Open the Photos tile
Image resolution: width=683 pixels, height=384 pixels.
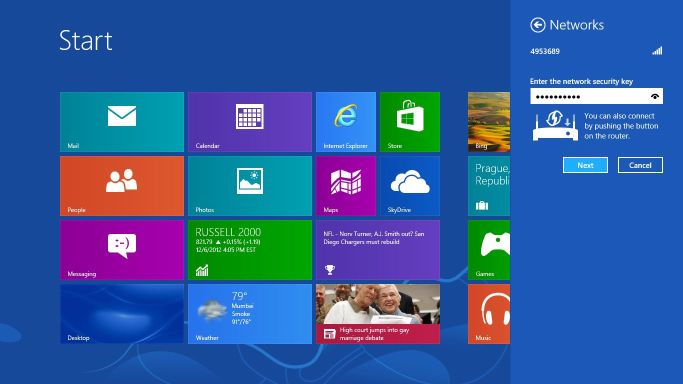tap(250, 186)
